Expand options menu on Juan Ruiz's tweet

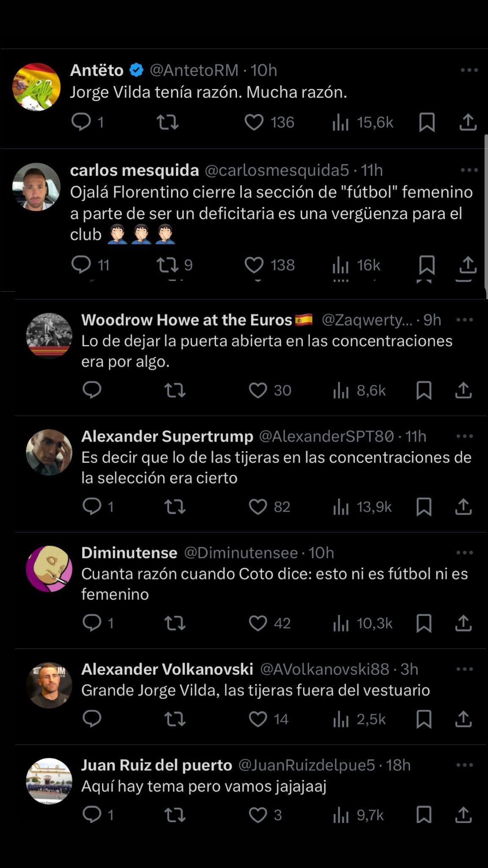[465, 765]
